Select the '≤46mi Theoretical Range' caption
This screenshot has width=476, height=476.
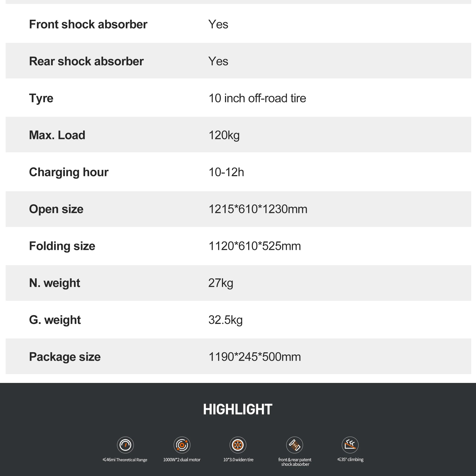125,460
